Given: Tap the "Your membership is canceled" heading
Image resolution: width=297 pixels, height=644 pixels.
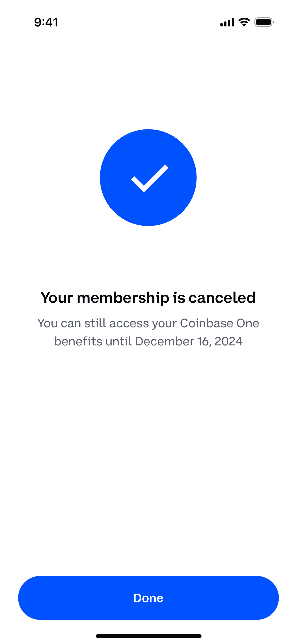Looking at the screenshot, I should pyautogui.click(x=148, y=298).
